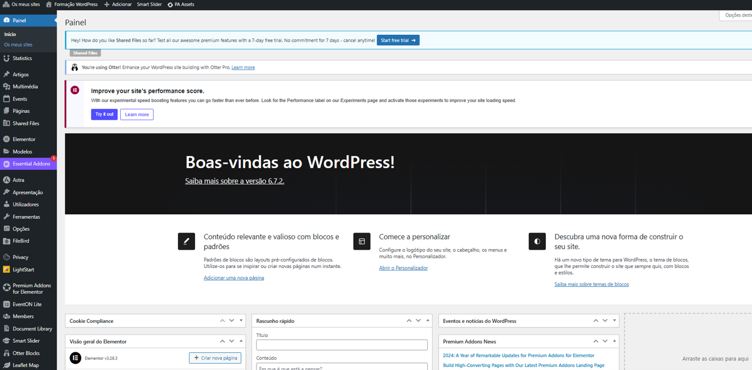Select the LightStart icon in sidebar
The image size is (752, 370).
point(6,270)
